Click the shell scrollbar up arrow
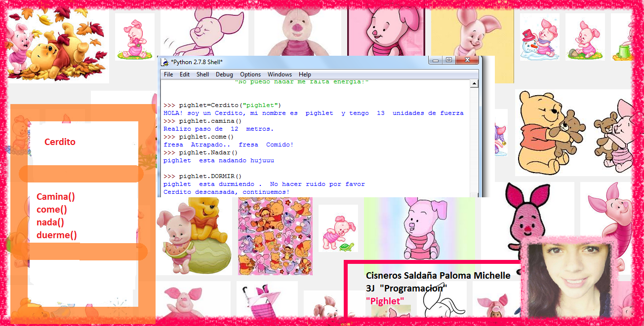 (474, 84)
